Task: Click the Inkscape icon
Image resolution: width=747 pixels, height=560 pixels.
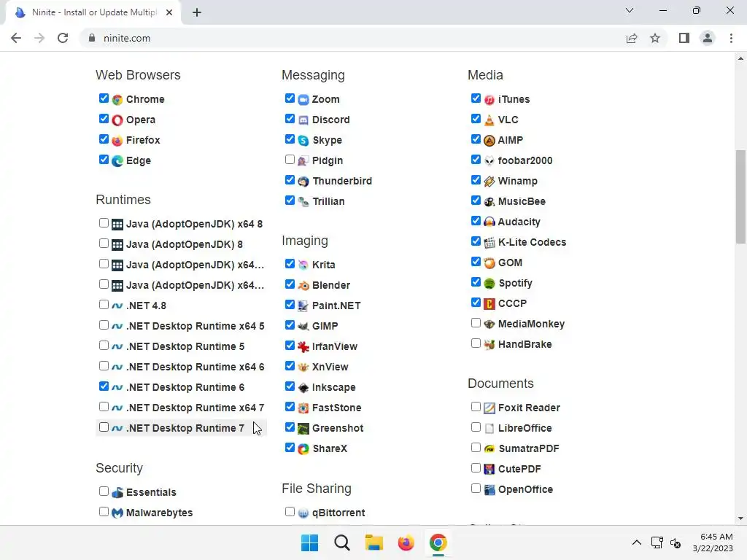Action: (303, 388)
